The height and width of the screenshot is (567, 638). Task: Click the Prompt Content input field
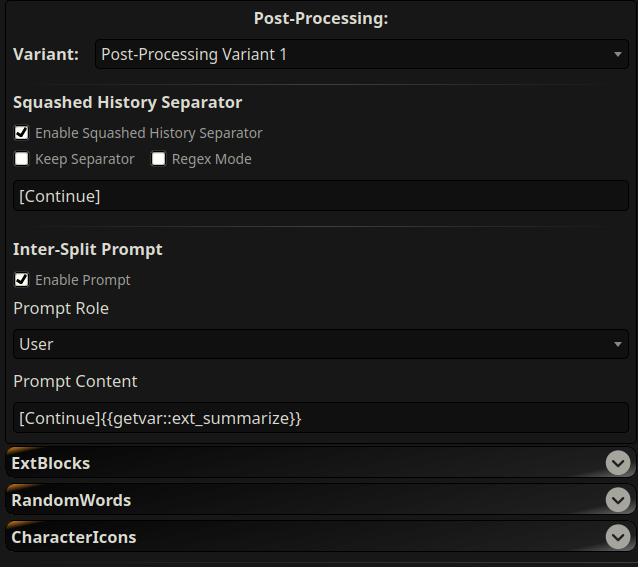coord(320,418)
